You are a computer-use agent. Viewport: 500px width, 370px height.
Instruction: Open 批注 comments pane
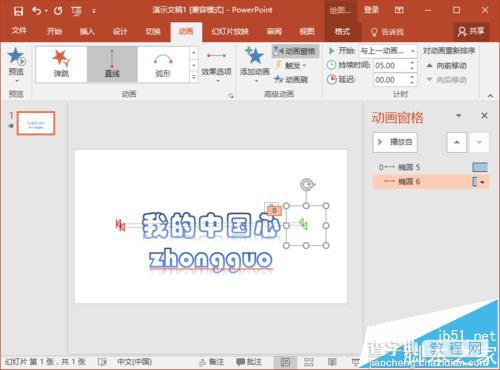(x=249, y=362)
